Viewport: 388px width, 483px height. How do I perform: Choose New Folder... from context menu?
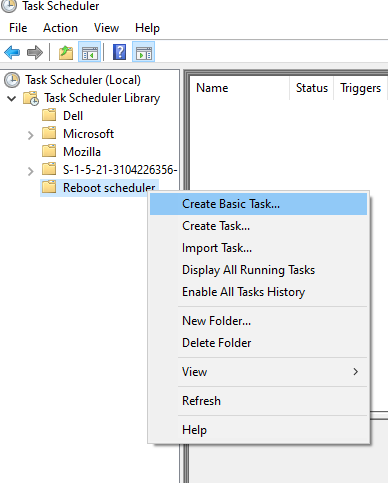(258, 321)
